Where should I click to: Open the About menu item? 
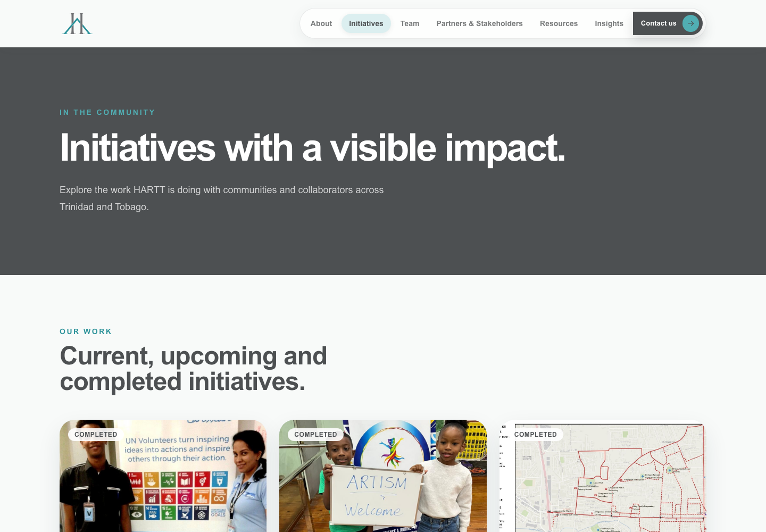pos(321,23)
